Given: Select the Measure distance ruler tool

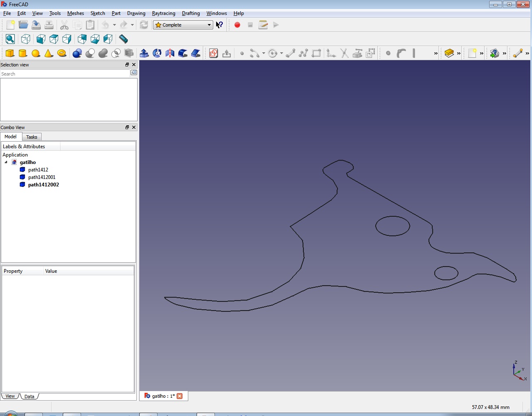Looking at the screenshot, I should click(x=123, y=39).
